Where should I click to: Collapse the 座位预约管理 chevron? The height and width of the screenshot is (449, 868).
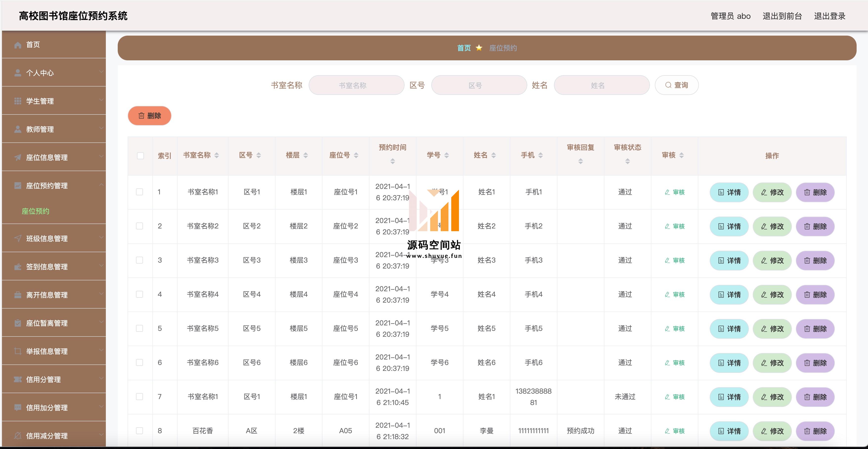tap(101, 185)
